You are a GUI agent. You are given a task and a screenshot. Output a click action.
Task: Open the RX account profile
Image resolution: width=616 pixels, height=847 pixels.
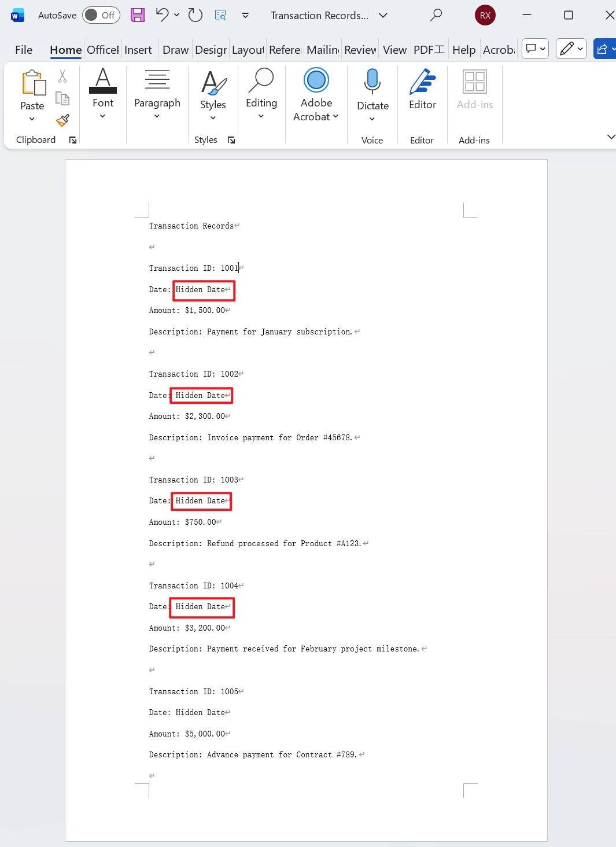coord(485,15)
